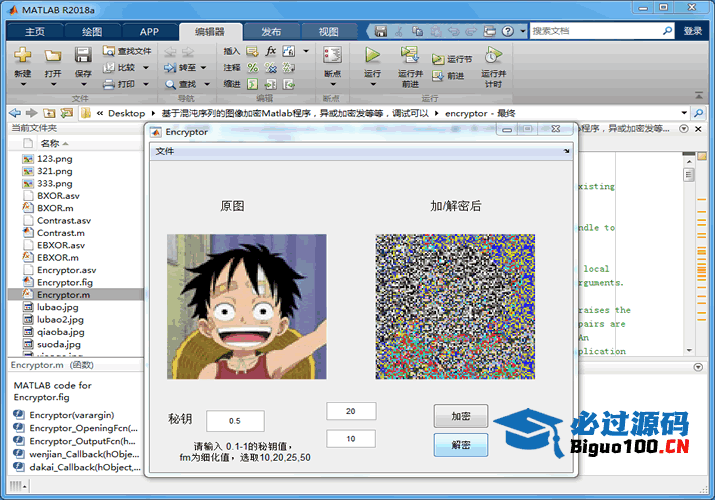This screenshot has height=500, width=715.
Task: Switch to the APP tab
Action: point(149,31)
